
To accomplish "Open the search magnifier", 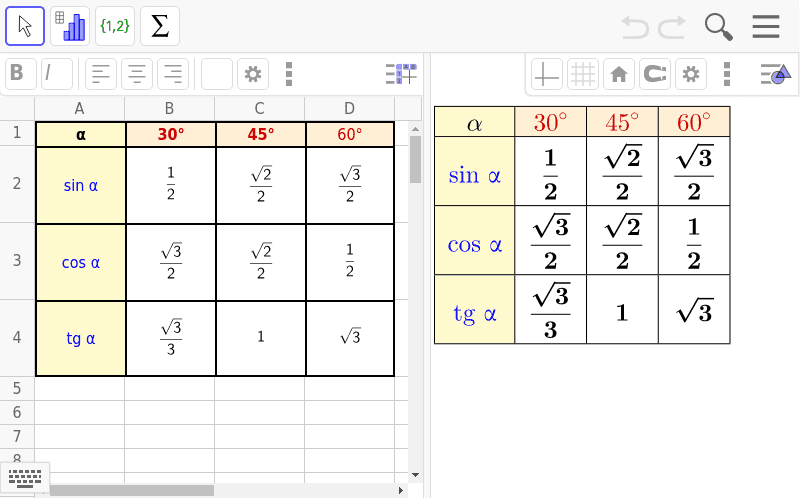I will point(718,27).
